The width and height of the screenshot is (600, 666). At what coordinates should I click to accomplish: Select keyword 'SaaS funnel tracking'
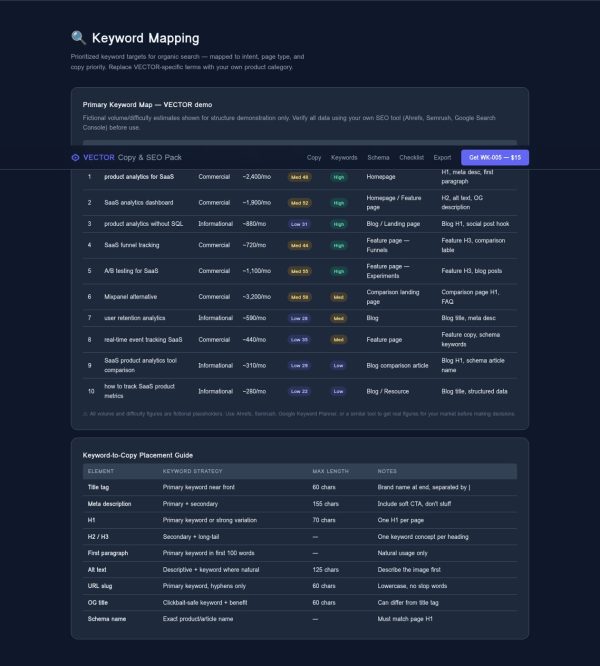(x=132, y=245)
